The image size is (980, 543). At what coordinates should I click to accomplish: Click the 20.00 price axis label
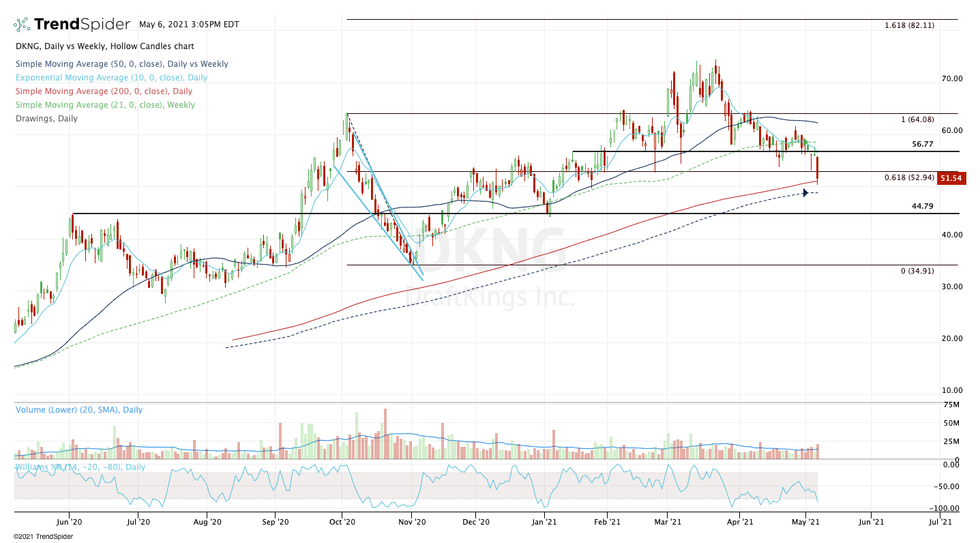(952, 338)
